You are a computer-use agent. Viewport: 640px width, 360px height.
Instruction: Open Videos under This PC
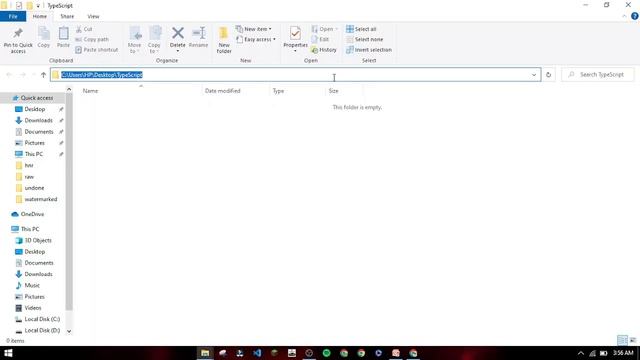pyautogui.click(x=33, y=308)
